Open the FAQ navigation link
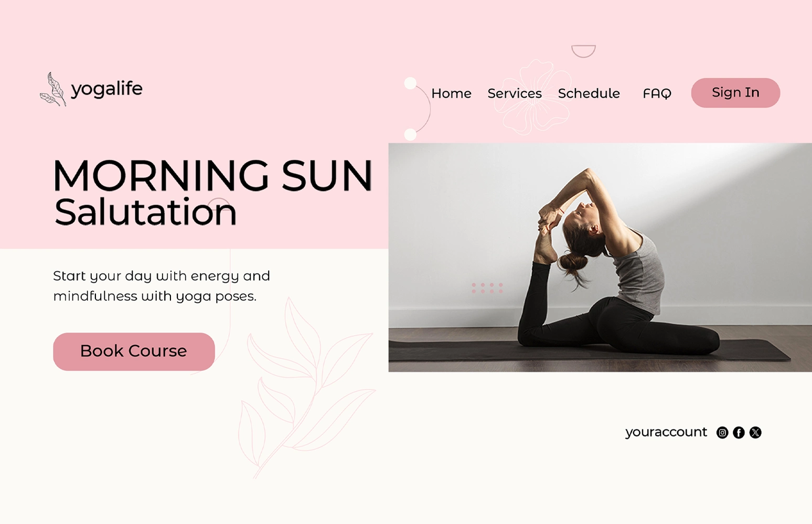 coord(657,94)
